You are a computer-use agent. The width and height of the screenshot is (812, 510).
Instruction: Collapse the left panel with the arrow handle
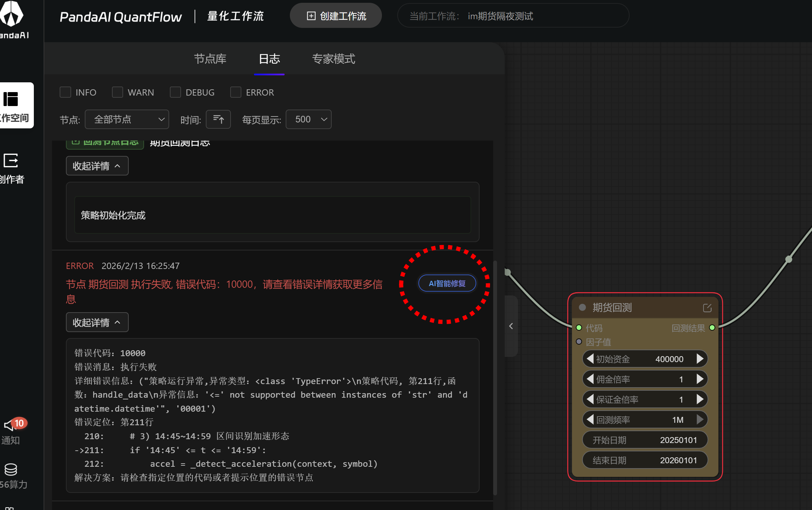pyautogui.click(x=511, y=326)
